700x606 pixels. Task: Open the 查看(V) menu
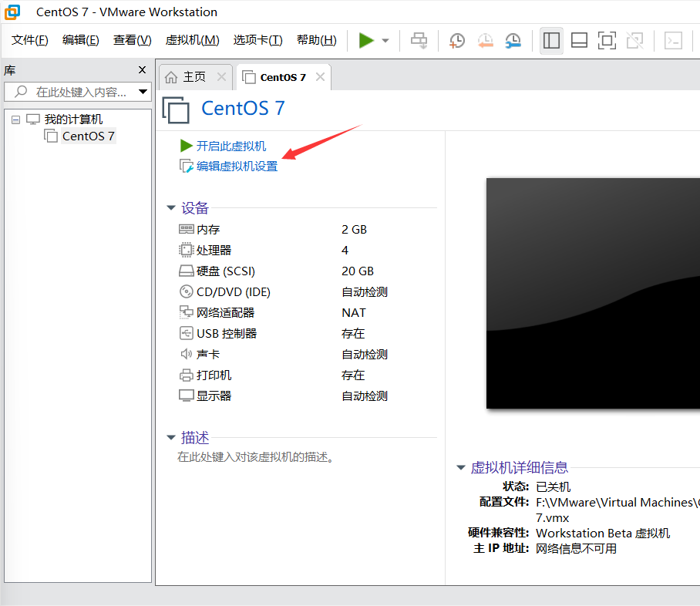[132, 40]
